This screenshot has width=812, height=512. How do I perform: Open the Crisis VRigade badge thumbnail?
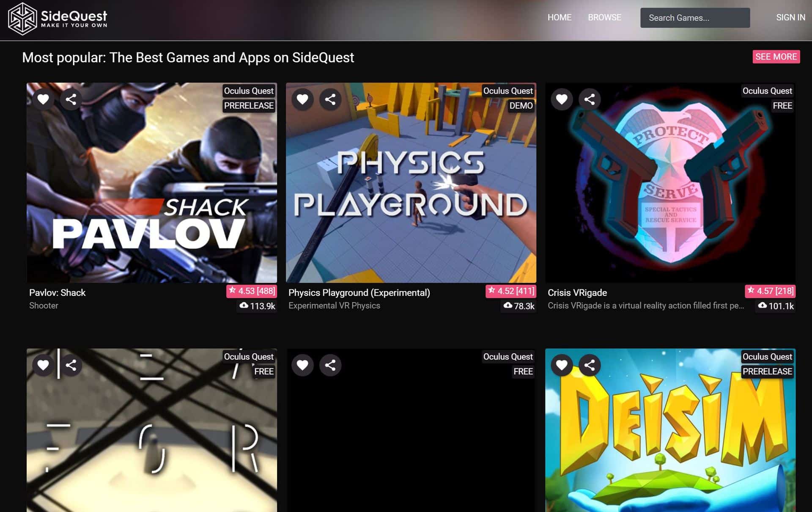pyautogui.click(x=670, y=182)
